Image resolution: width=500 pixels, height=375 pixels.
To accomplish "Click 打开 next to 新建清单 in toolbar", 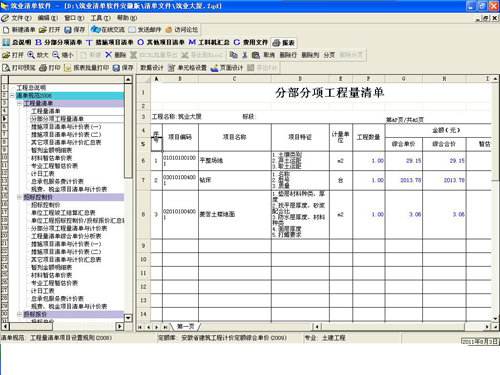I will (x=50, y=30).
